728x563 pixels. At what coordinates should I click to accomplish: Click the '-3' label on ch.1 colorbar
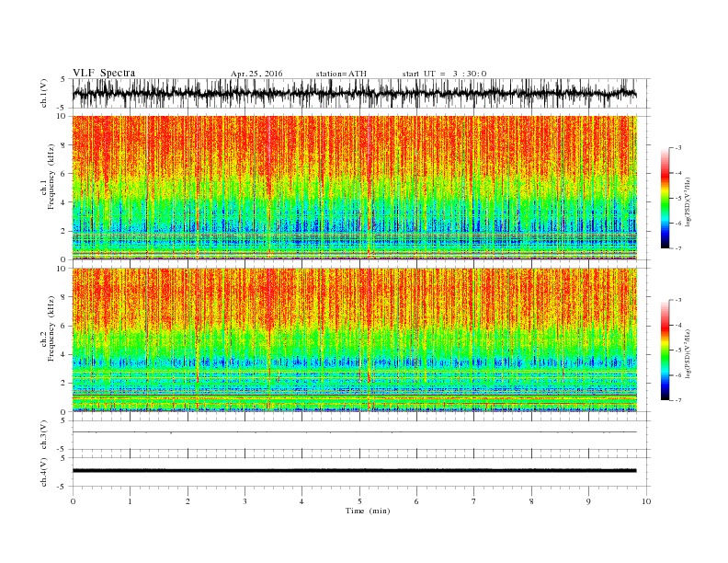[677, 148]
